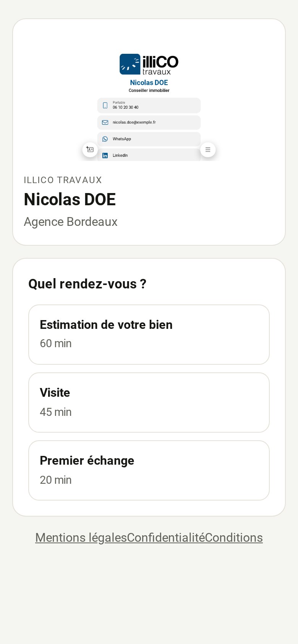The height and width of the screenshot is (644, 298).
Task: Select the Visite 45 min option
Action: 149,402
